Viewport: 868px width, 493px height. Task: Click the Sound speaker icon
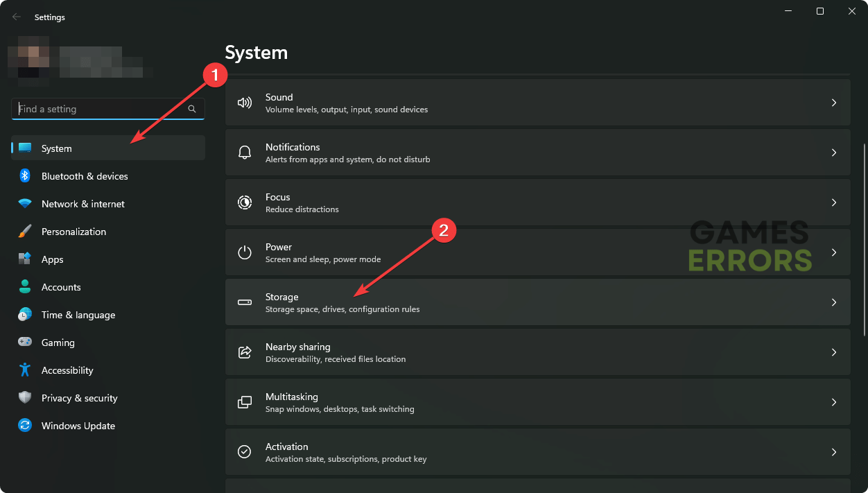[244, 103]
